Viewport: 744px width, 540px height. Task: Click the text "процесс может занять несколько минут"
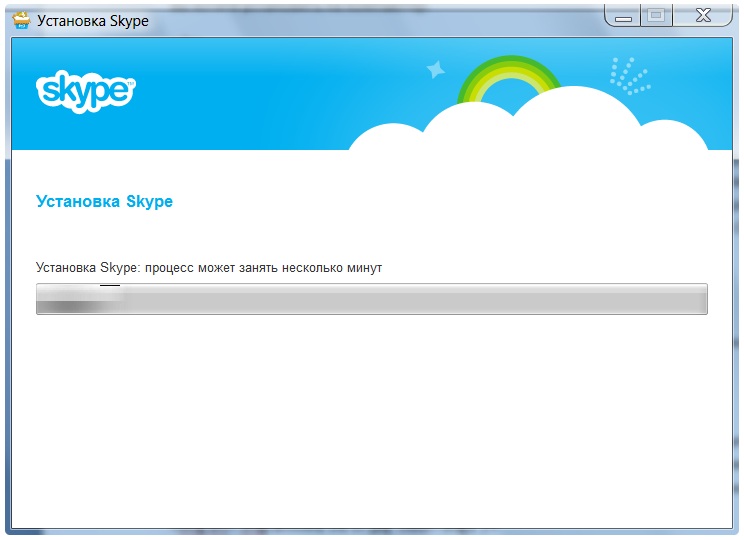click(263, 268)
